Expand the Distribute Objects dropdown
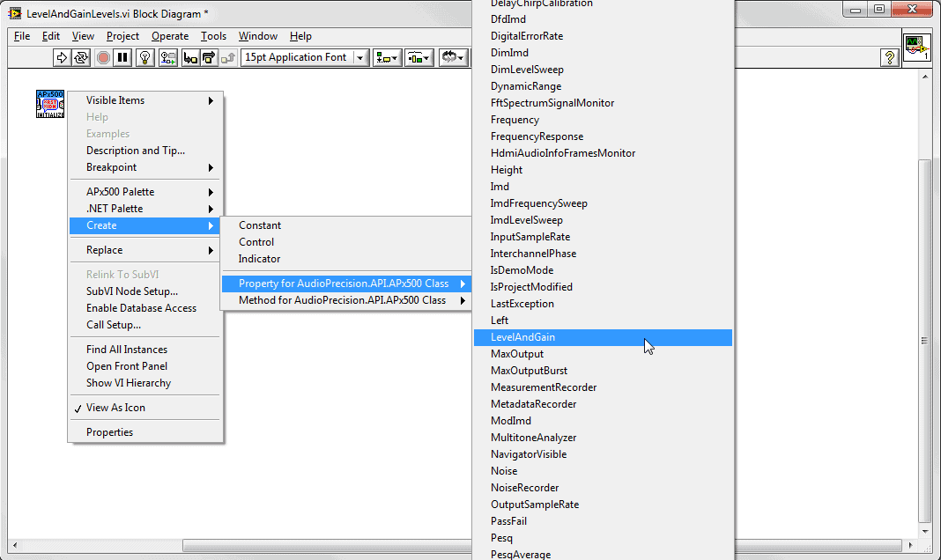941x560 pixels. pos(418,57)
